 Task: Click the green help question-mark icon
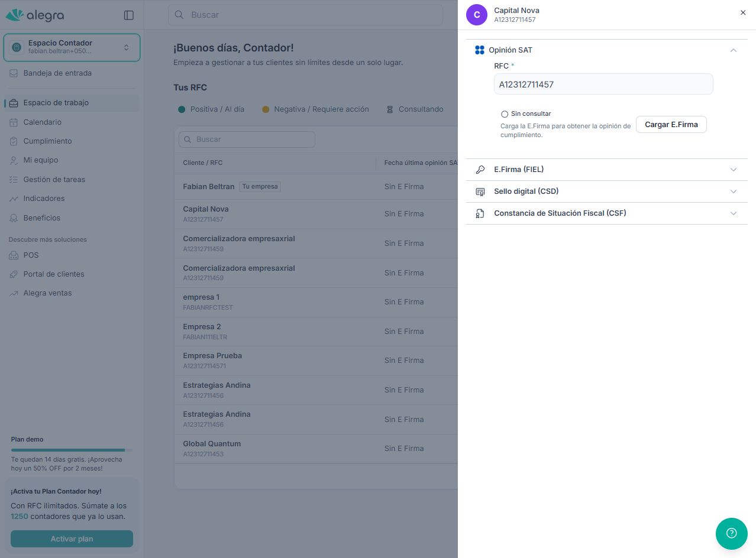click(x=731, y=533)
